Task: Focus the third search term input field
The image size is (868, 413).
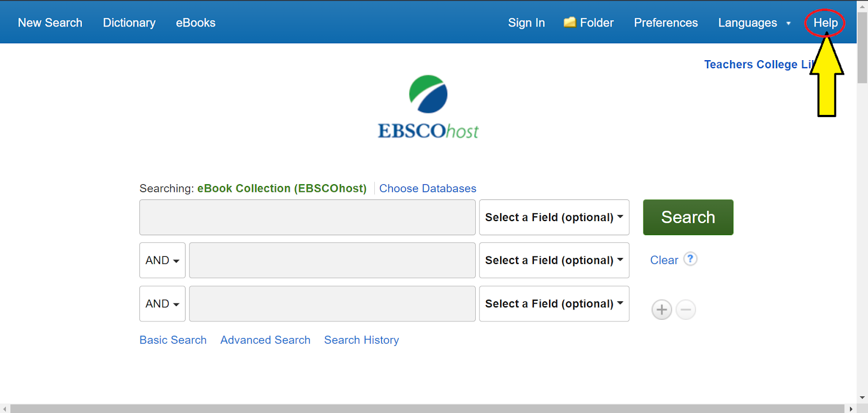Action: pyautogui.click(x=332, y=304)
